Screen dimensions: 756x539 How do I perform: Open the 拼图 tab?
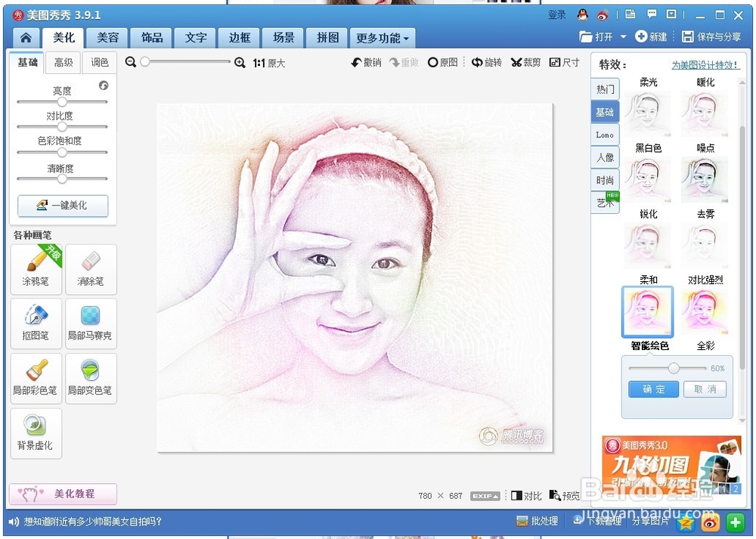327,38
